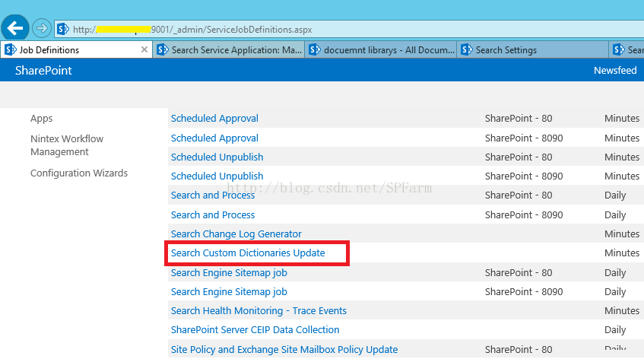Open Apps in the left navigation
644x359 pixels.
pyautogui.click(x=42, y=119)
